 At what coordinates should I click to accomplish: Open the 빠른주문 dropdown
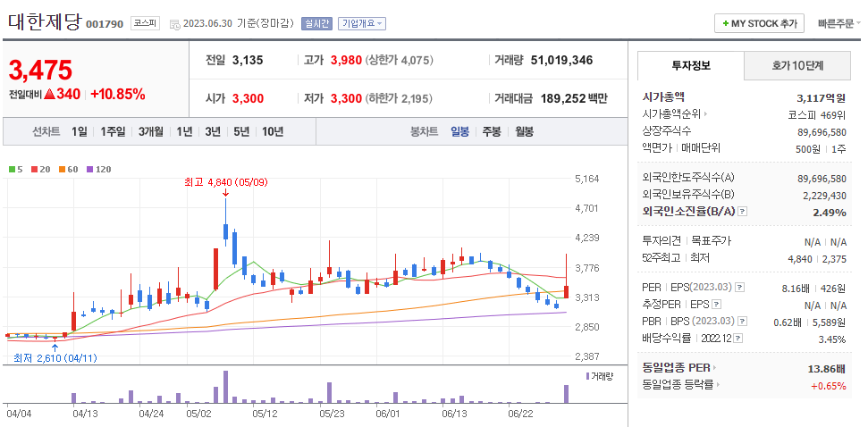tap(839, 23)
